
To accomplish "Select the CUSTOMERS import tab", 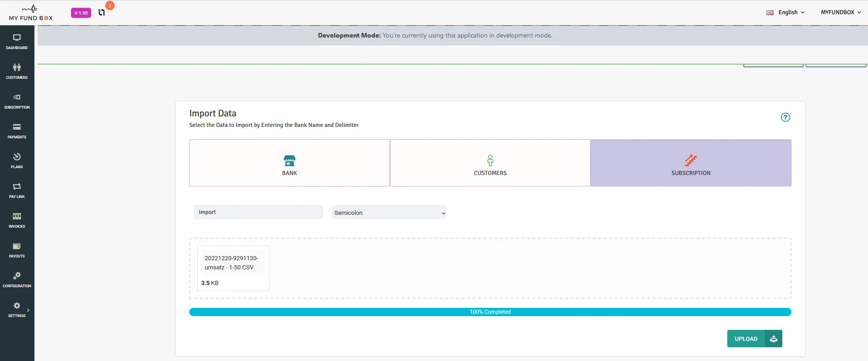I will point(490,163).
